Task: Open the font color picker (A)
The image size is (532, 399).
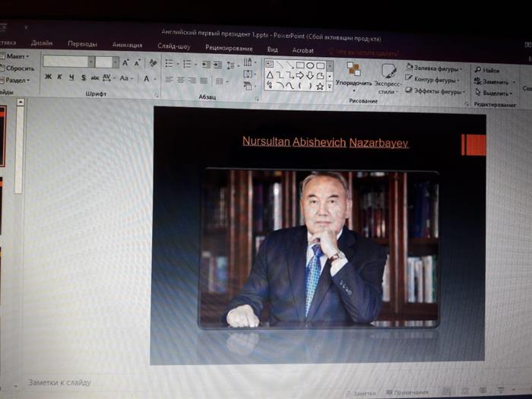Action: pos(147,78)
